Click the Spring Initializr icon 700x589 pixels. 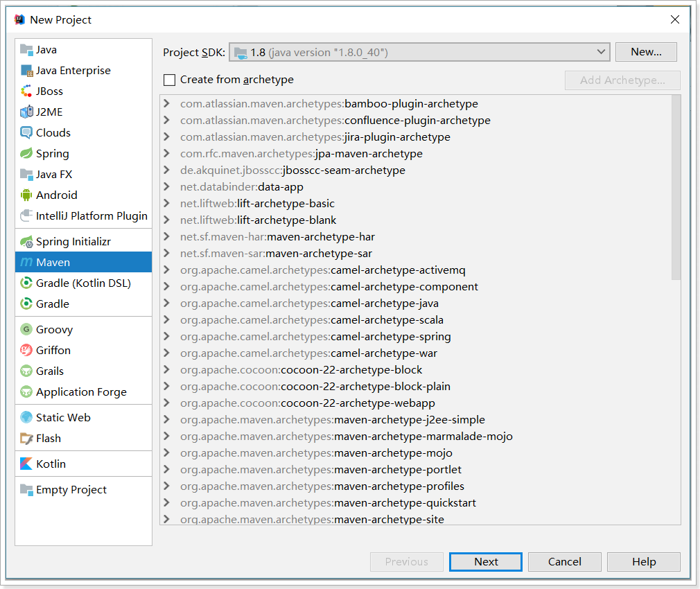click(26, 242)
